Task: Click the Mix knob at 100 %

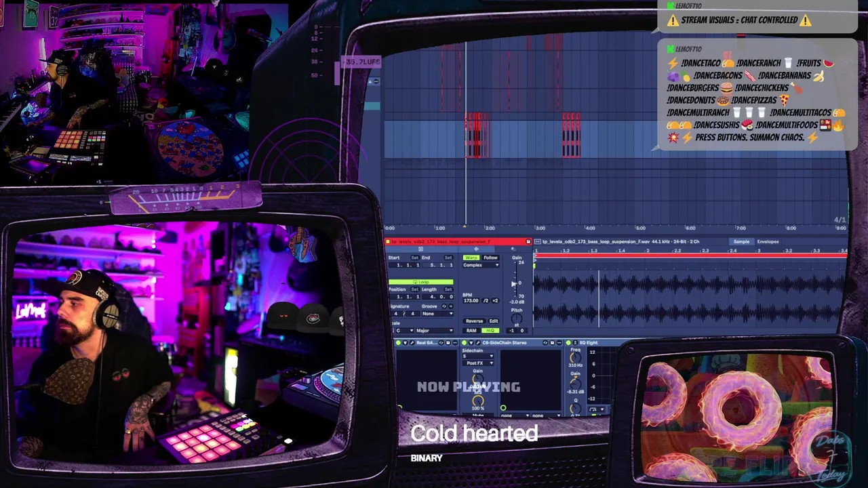Action: coord(478,401)
